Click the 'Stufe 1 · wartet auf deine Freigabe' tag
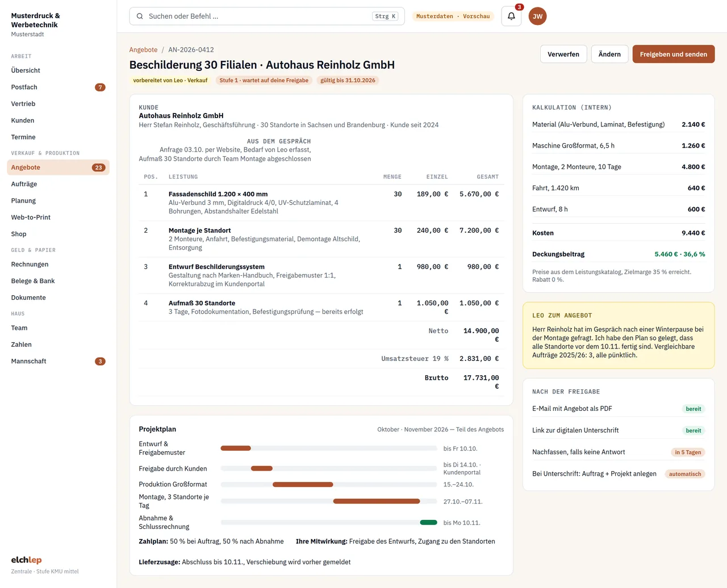 (264, 81)
